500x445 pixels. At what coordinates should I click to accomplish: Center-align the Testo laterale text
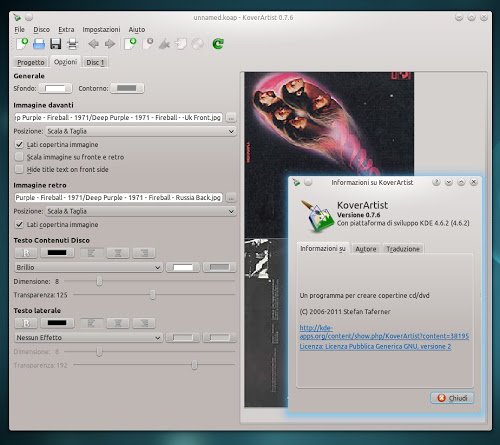pos(118,323)
